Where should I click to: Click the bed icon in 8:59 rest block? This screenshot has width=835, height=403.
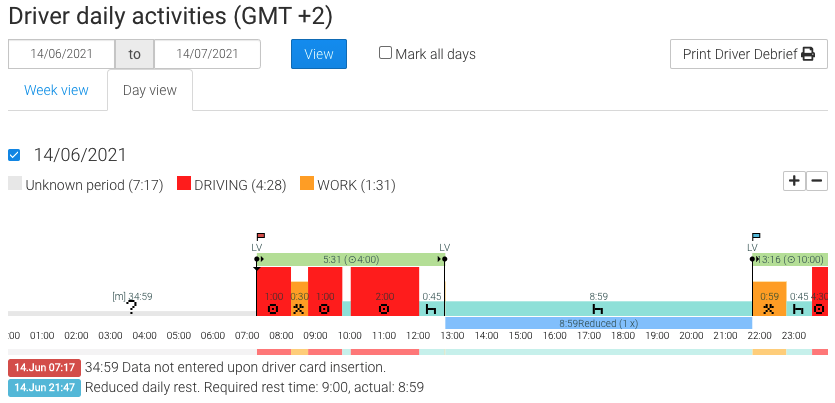(598, 309)
